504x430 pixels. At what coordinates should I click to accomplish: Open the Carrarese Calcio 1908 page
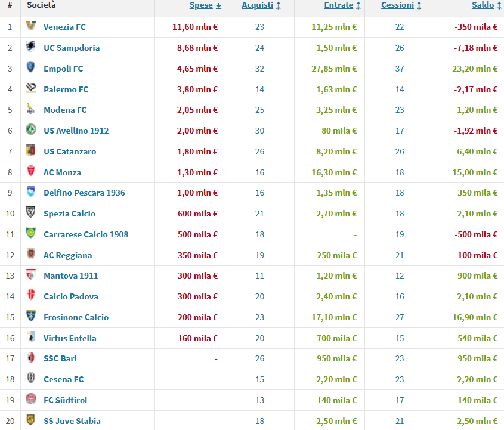tap(86, 234)
